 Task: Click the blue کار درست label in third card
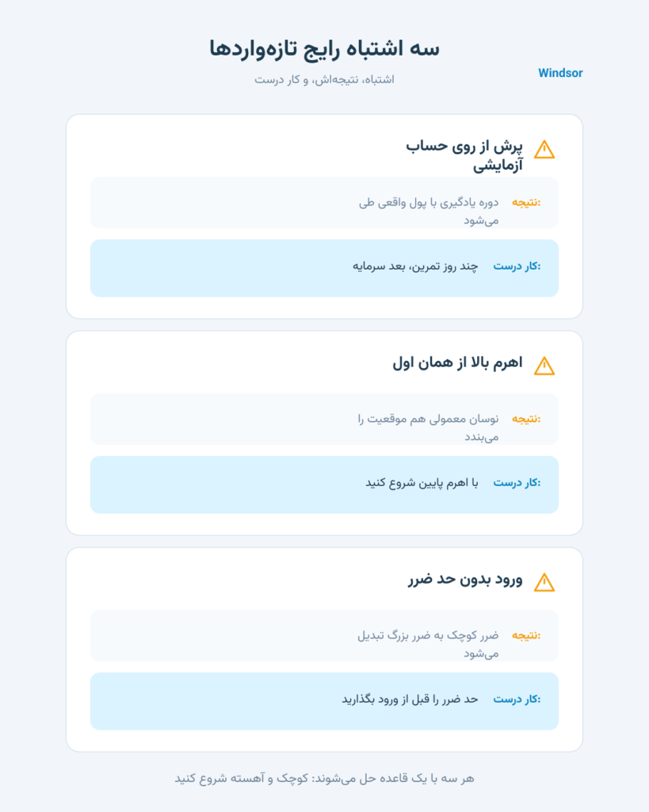coord(517,699)
